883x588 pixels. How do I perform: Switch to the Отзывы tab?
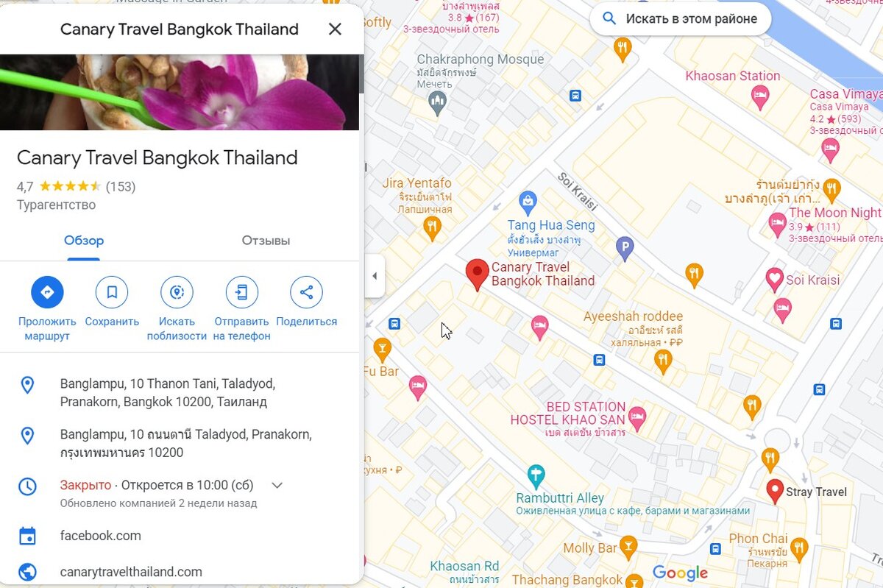(266, 241)
